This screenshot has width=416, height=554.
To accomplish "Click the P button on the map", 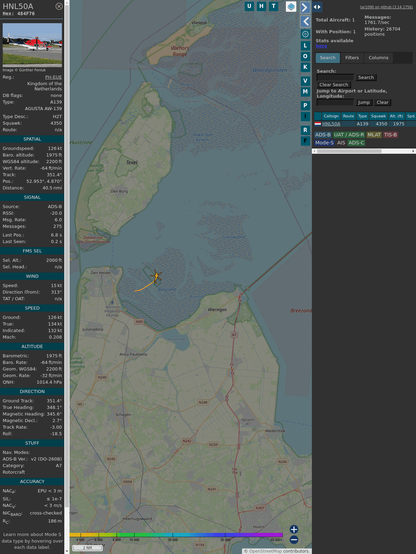I will (x=305, y=105).
